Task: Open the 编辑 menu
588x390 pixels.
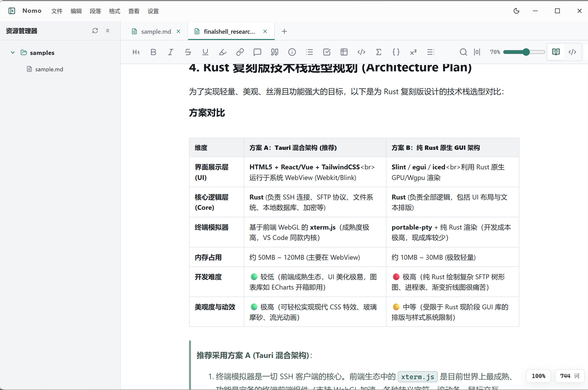Action: (76, 11)
